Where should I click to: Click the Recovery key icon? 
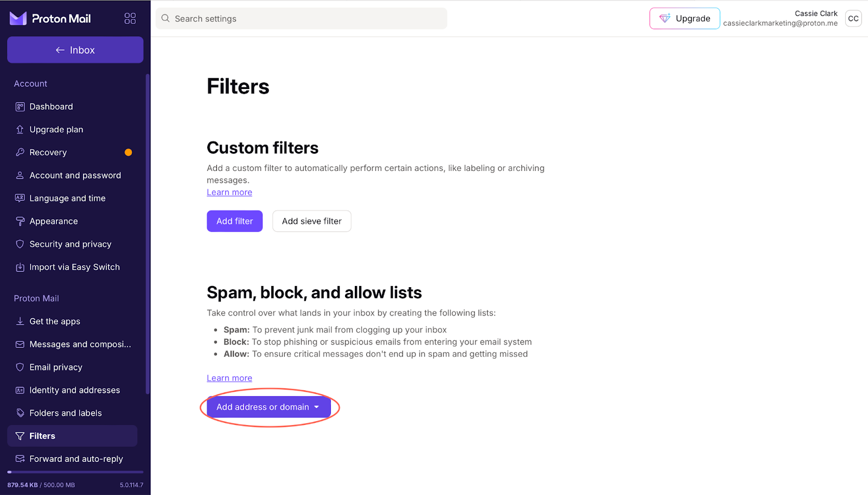[x=20, y=153]
